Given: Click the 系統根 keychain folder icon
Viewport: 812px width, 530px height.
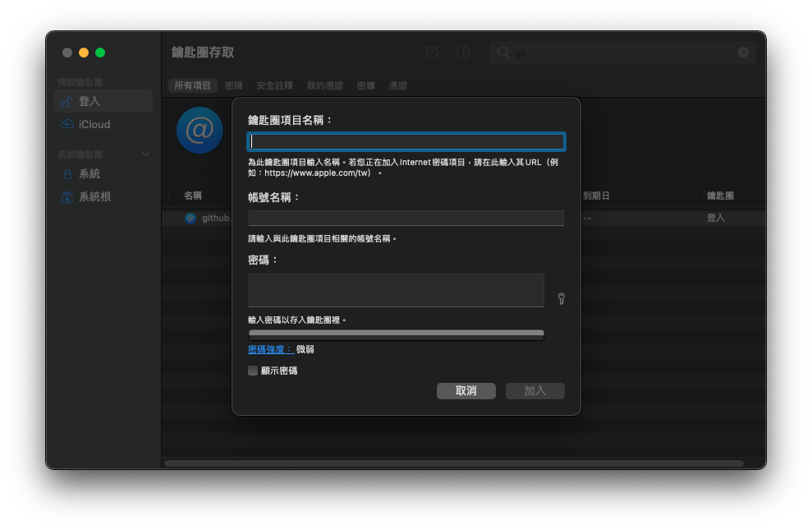Looking at the screenshot, I should 67,197.
